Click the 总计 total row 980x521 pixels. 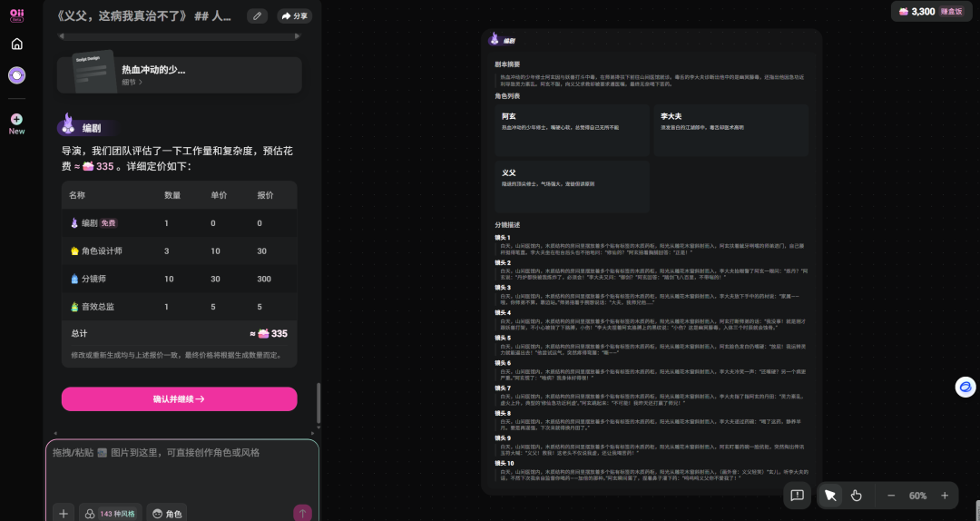pyautogui.click(x=180, y=333)
